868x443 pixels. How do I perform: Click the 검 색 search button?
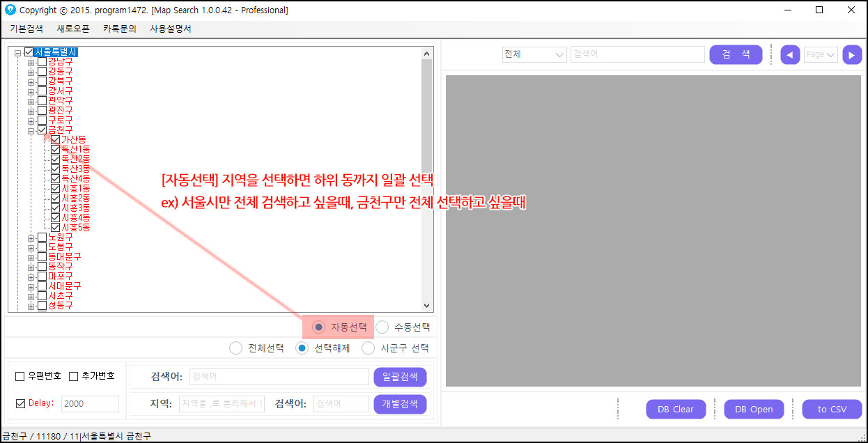click(736, 54)
